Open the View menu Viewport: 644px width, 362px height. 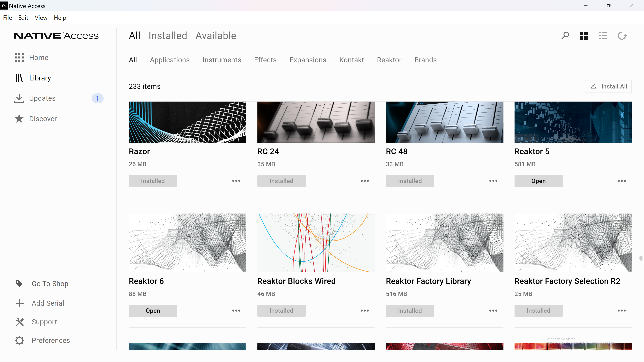[41, 18]
